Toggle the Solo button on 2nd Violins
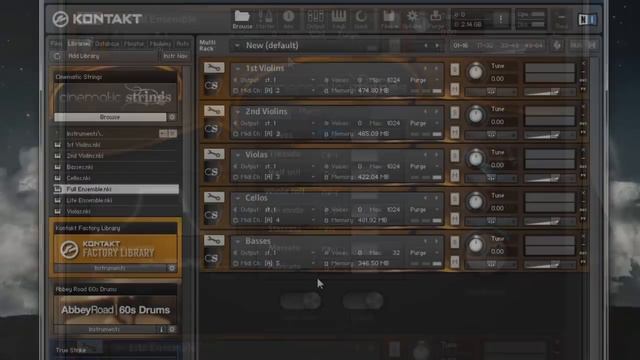 point(455,113)
